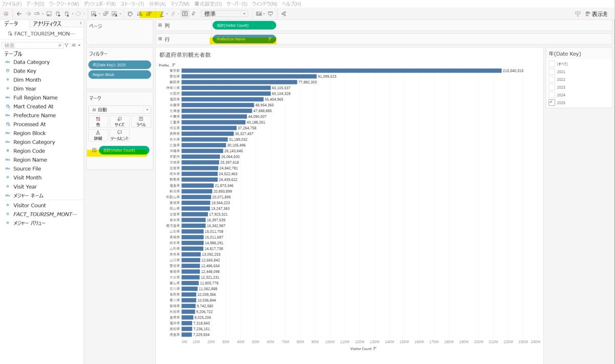Image resolution: width=615 pixels, height=364 pixels.
Task: Click the 愛知県 bar in the chart
Action: [x=249, y=76]
